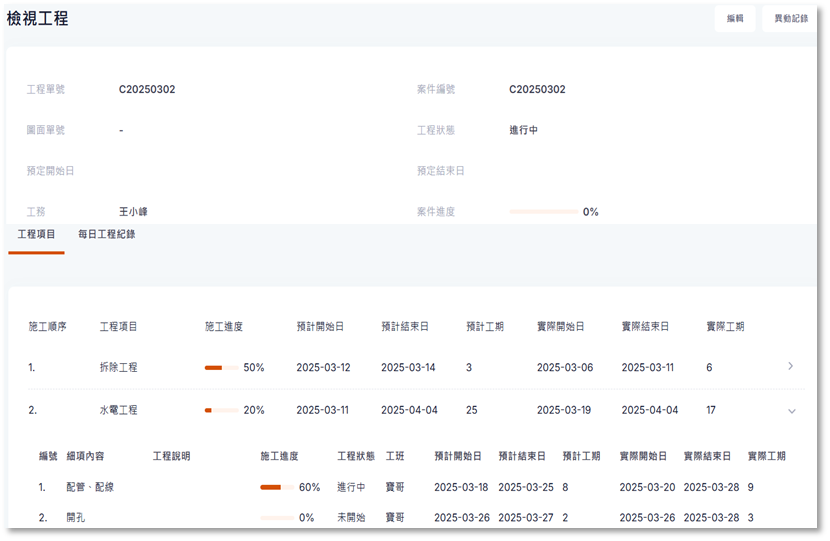Click the 開孔 detail item
This screenshot has width=830, height=541.
tap(76, 518)
